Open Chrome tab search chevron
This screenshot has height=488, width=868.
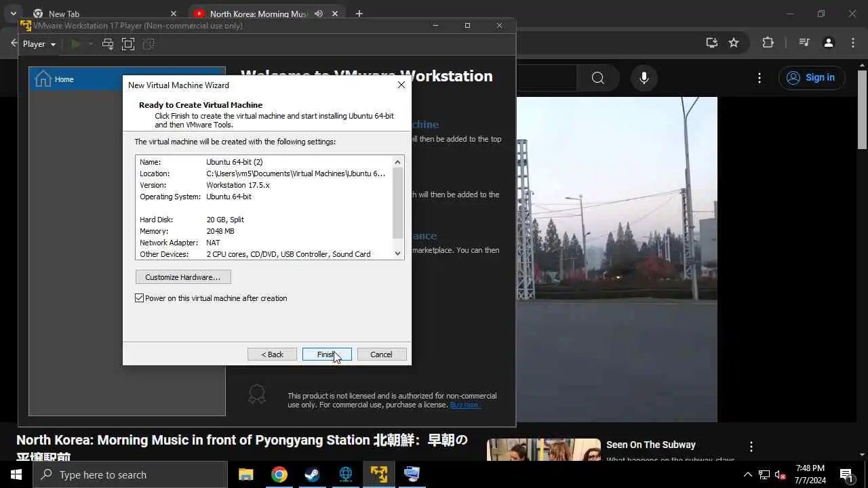pos(13,14)
